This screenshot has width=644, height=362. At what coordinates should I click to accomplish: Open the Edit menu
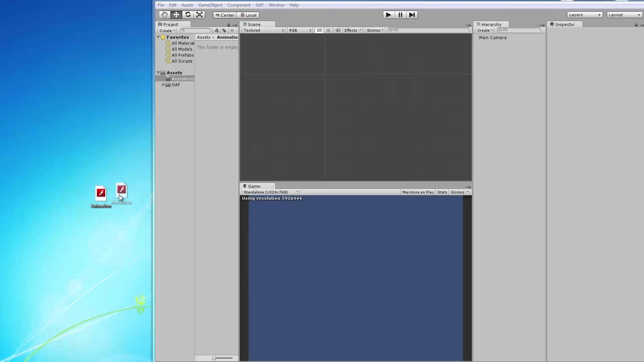tap(173, 5)
